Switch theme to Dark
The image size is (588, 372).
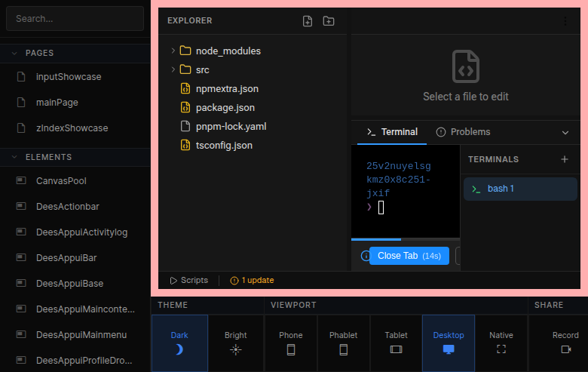coord(179,343)
